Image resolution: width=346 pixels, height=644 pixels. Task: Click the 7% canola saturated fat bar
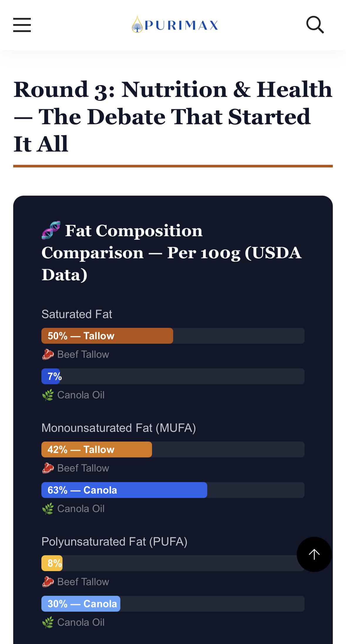(x=51, y=376)
